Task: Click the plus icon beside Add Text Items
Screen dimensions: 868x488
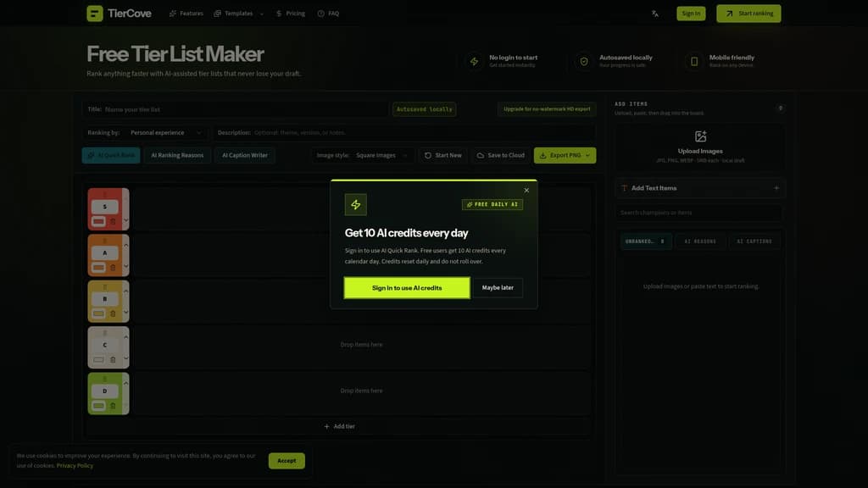Action: tap(776, 188)
